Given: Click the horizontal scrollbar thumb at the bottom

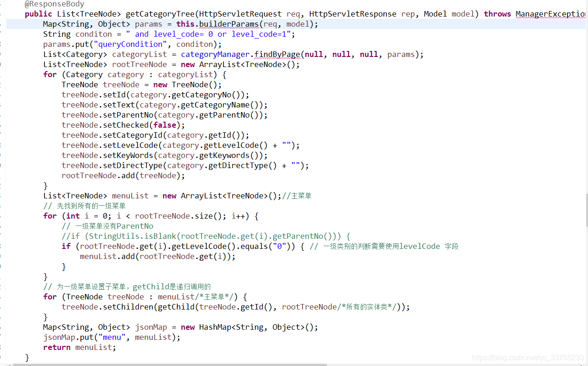Looking at the screenshot, I should tap(170, 364).
